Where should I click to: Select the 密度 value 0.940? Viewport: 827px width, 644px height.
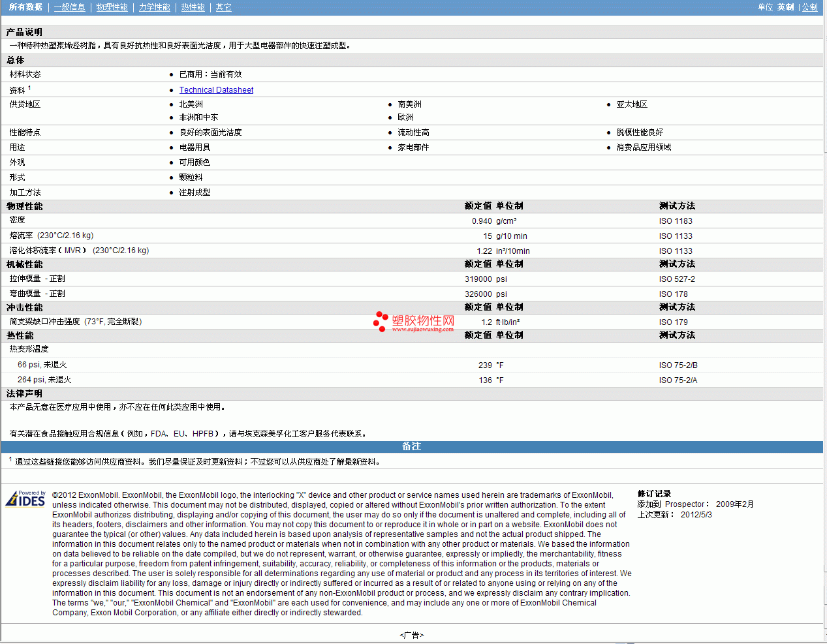pyautogui.click(x=482, y=221)
